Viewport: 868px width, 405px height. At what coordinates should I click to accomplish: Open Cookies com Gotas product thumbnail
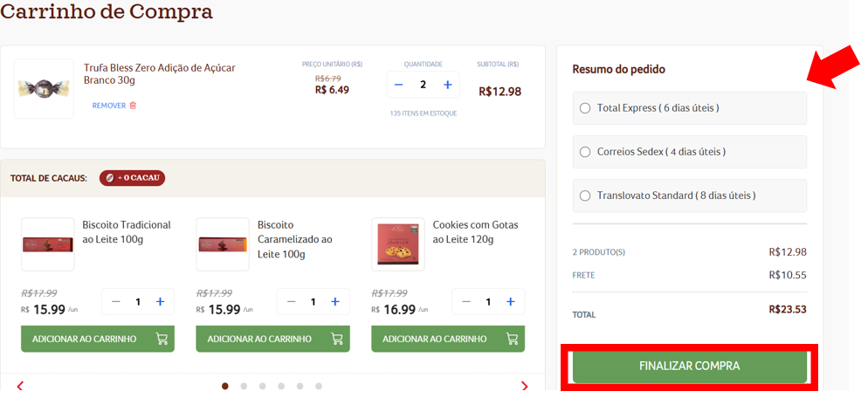click(398, 244)
